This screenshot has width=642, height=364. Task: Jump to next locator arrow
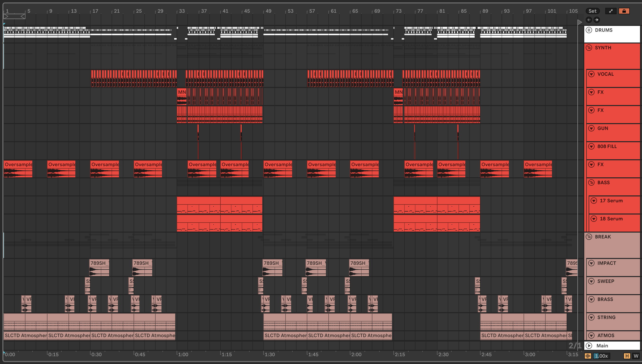pyautogui.click(x=597, y=20)
